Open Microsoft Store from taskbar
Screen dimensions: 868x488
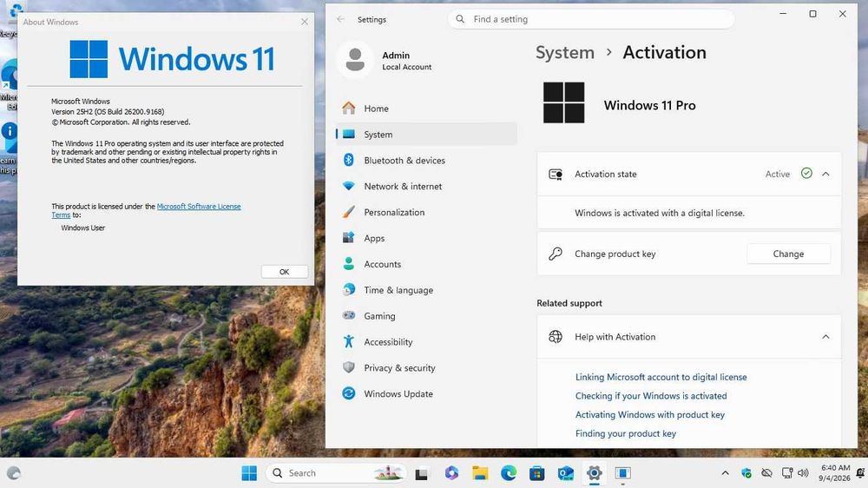click(537, 473)
